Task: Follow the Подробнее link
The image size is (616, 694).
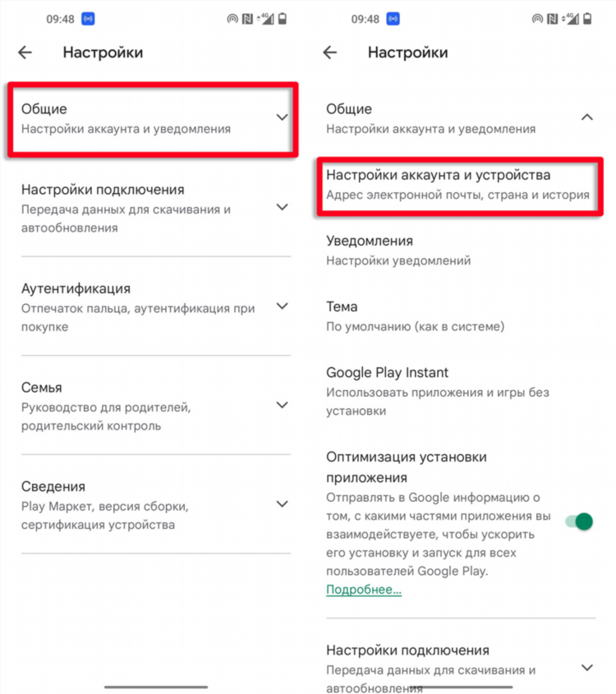Action: [x=364, y=590]
